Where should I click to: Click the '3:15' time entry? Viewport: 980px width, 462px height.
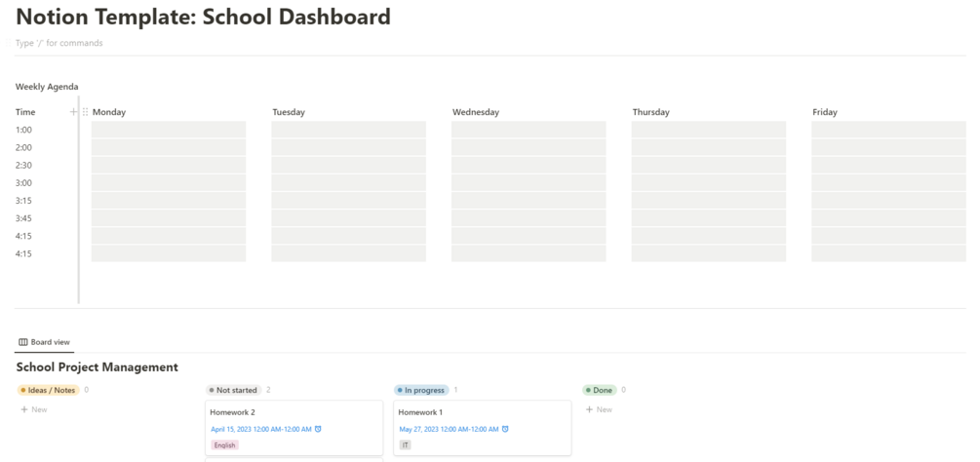[23, 201]
